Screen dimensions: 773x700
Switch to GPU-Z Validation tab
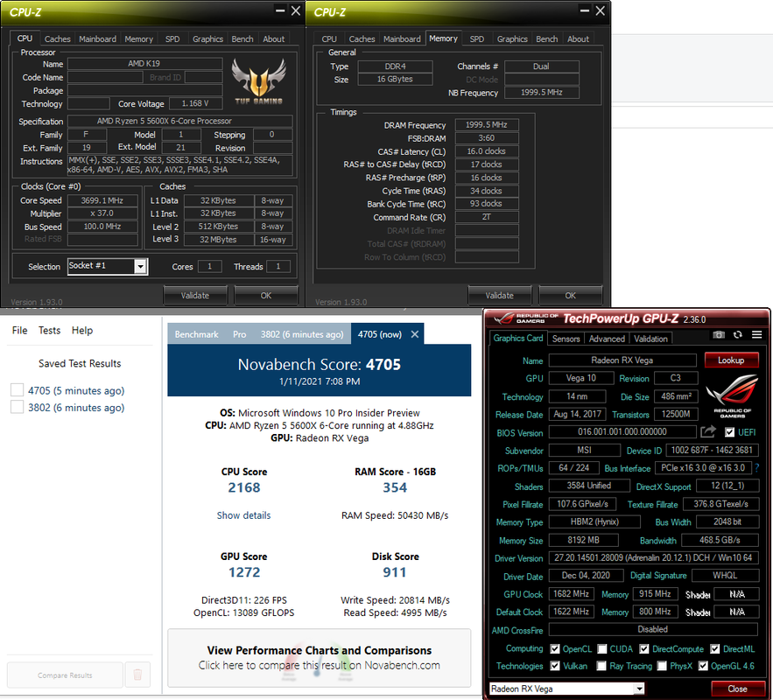point(650,339)
